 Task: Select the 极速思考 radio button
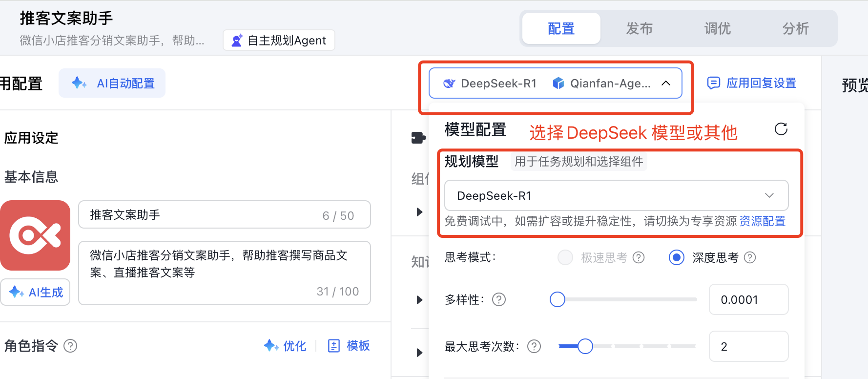click(565, 257)
